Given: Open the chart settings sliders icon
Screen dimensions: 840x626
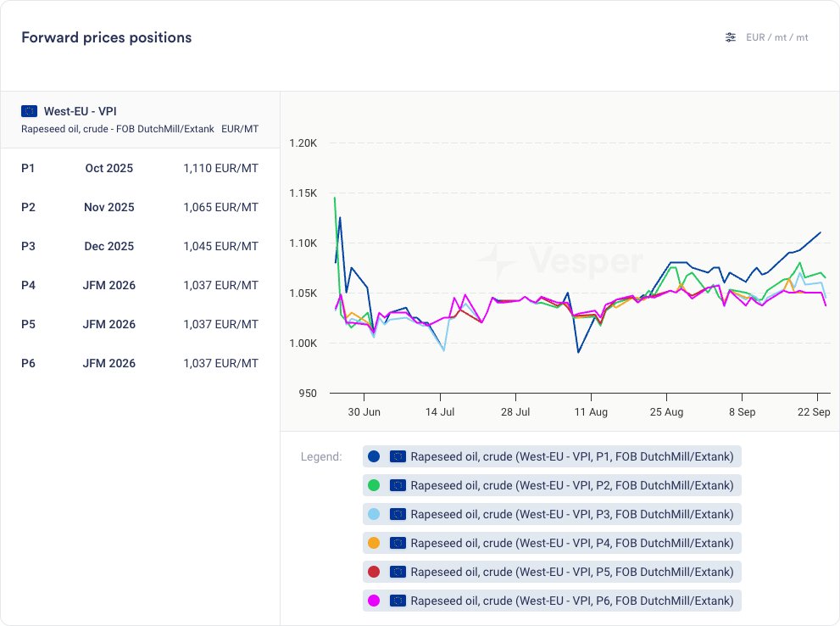Looking at the screenshot, I should click(731, 37).
